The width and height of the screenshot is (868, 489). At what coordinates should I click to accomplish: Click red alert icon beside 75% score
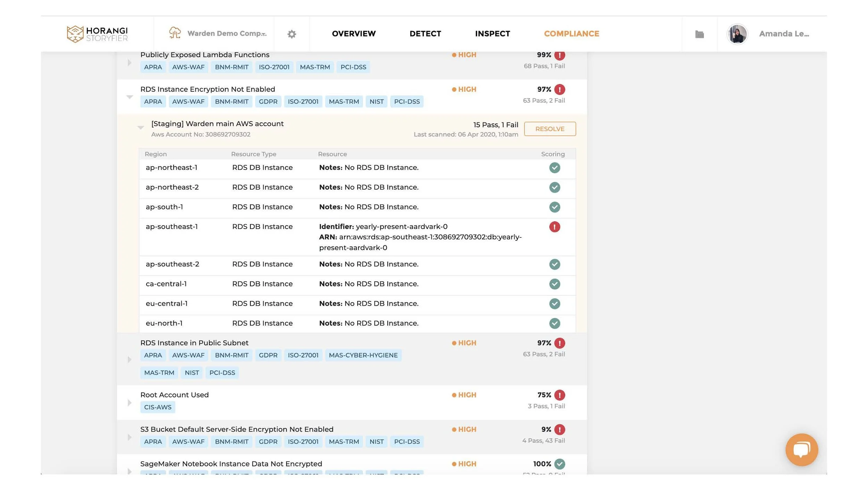click(x=559, y=395)
